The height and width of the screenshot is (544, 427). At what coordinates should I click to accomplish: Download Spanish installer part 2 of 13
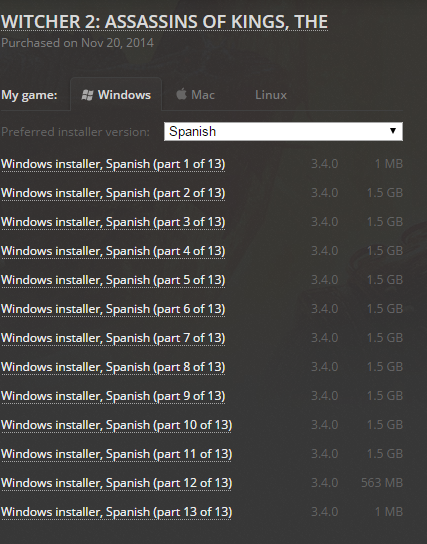[x=113, y=193]
